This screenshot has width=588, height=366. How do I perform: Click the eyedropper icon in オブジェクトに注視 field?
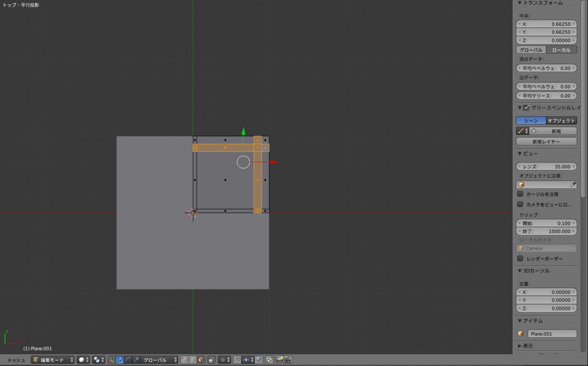pyautogui.click(x=572, y=184)
